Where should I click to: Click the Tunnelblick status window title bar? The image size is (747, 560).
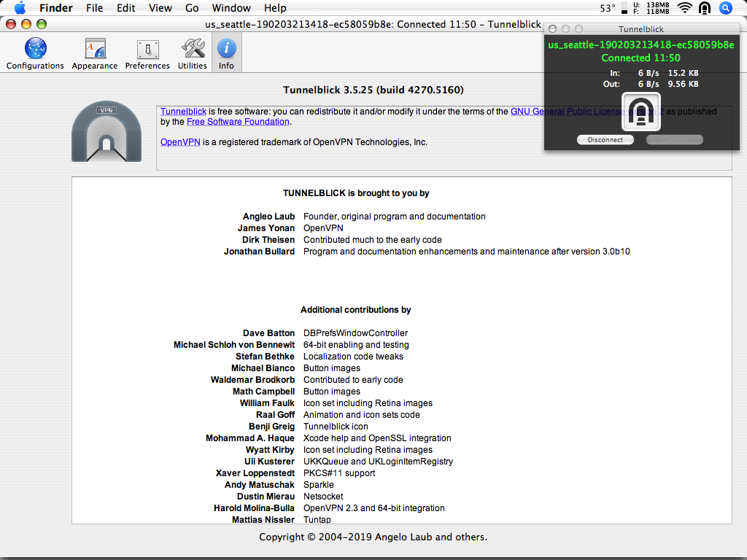(x=640, y=29)
